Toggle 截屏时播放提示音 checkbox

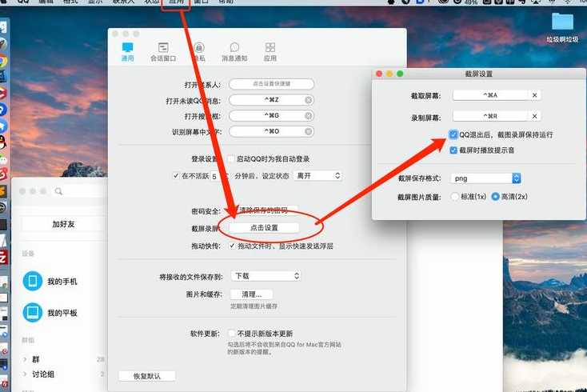click(x=453, y=150)
